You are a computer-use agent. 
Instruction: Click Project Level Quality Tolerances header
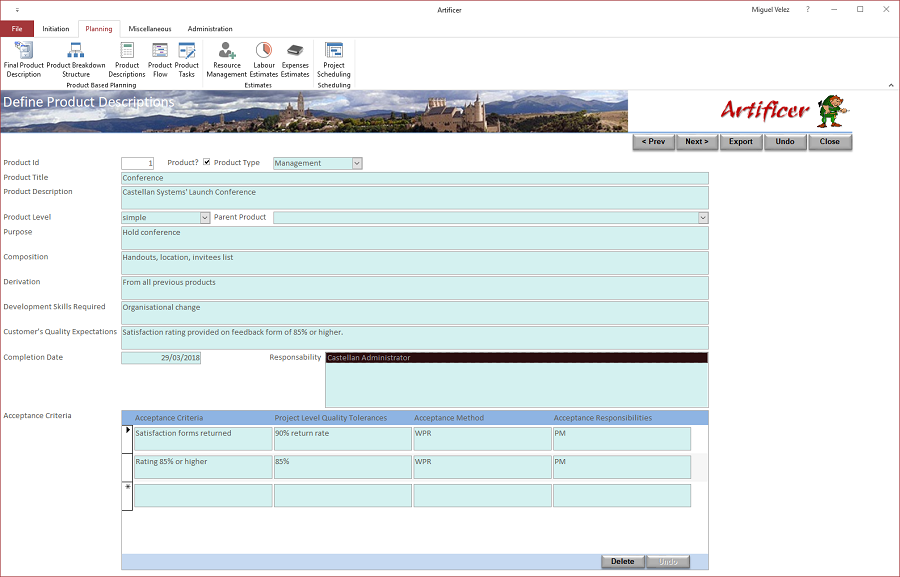coord(331,418)
